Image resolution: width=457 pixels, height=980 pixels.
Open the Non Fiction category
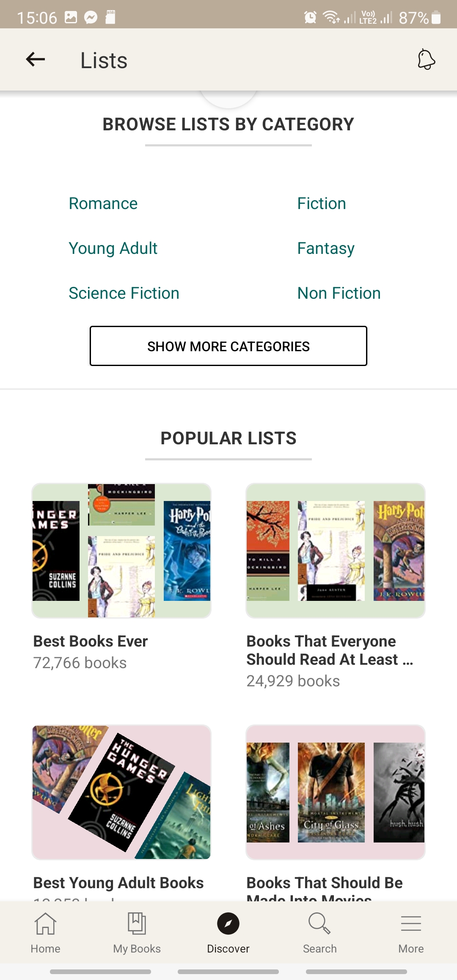339,293
